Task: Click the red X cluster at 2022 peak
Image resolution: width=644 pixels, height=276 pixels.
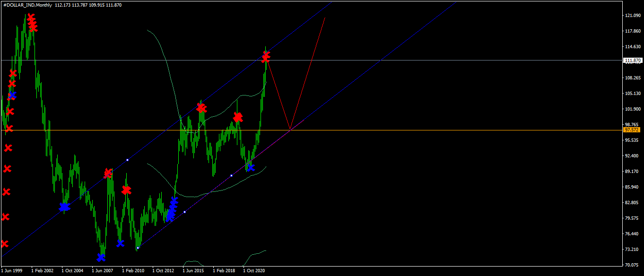Action: 266,57
